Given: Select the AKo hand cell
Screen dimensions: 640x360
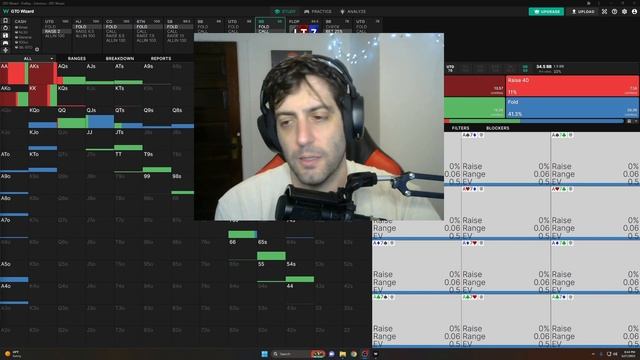Looking at the screenshot, I should [x=14, y=96].
